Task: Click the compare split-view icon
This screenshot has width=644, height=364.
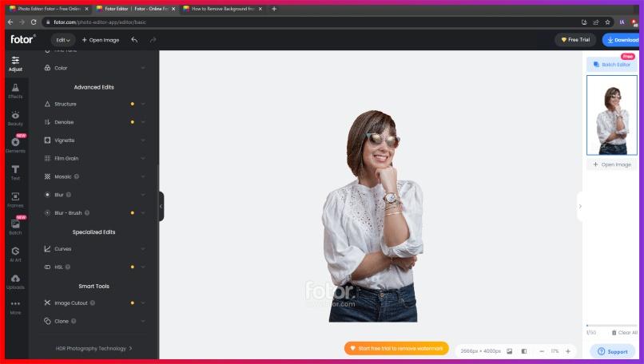Action: [524, 351]
